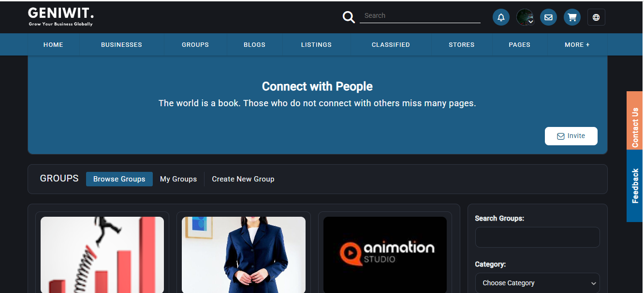Open the messages envelope icon
This screenshot has width=644, height=293.
coord(548,17)
